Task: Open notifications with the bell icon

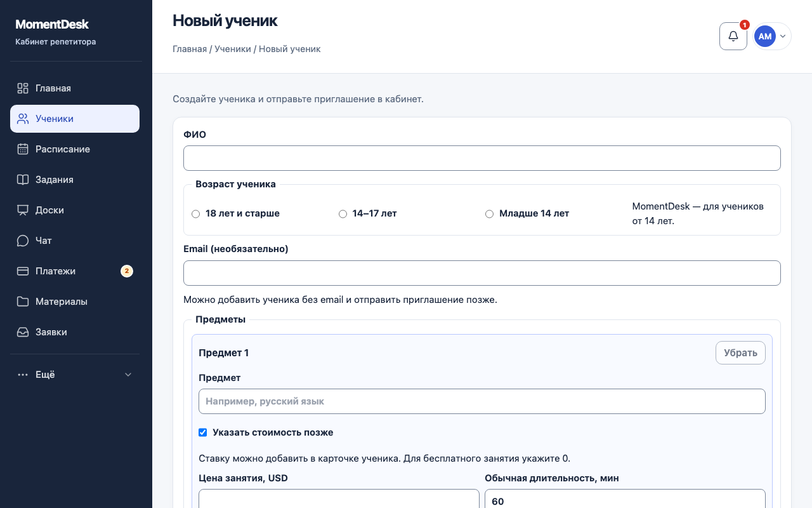Action: pyautogui.click(x=733, y=36)
